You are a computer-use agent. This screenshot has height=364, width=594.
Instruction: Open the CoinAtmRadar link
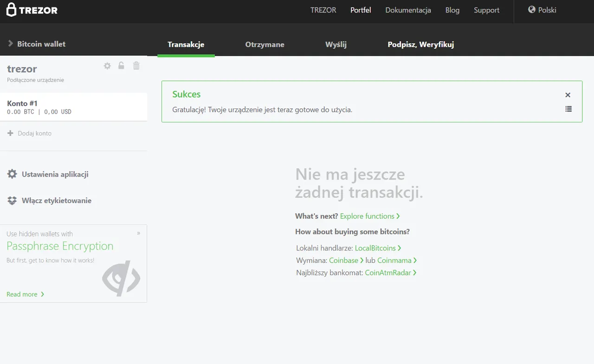click(390, 273)
